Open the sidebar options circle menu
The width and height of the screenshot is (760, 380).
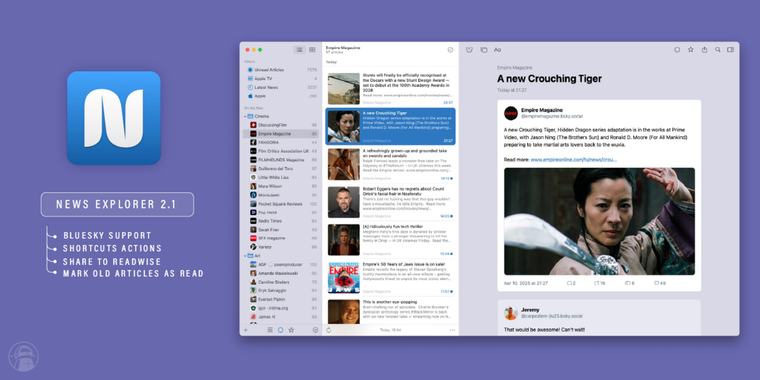pos(316,330)
